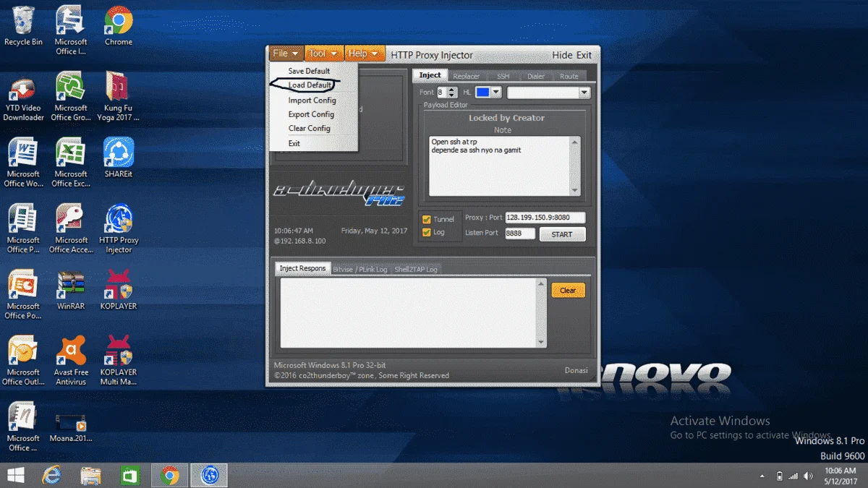Open the Shell2TAP Log tab

[x=416, y=269]
